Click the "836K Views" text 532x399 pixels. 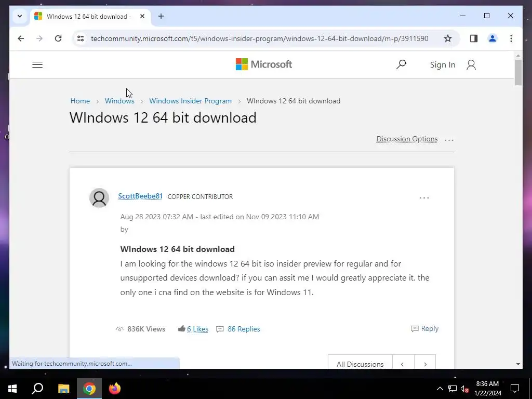146,329
